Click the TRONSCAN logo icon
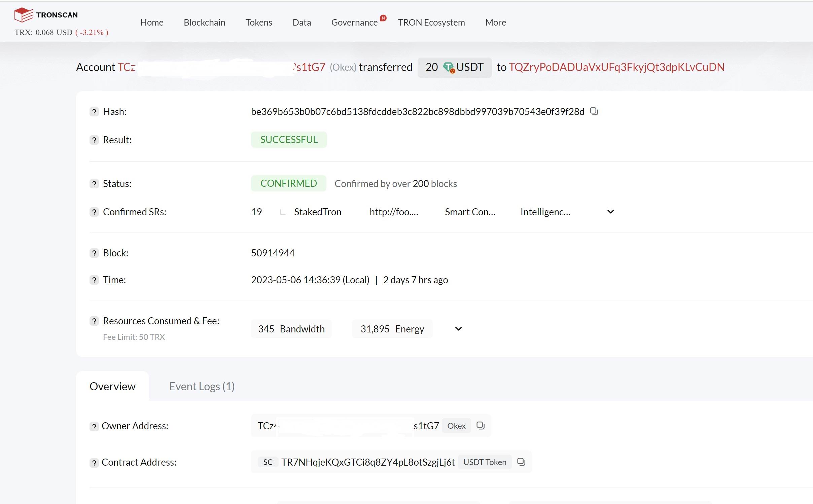Screen dimensions: 813x504 click(24, 15)
